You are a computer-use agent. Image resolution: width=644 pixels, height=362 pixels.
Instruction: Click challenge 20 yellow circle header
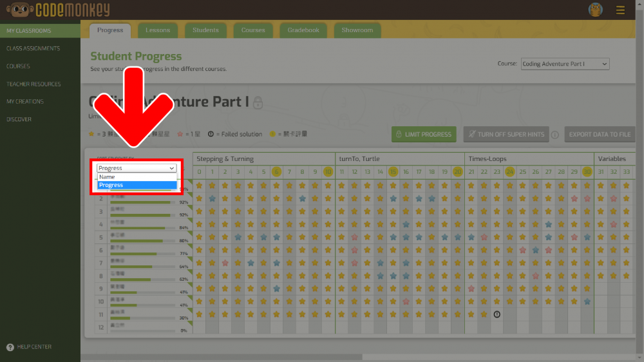(457, 172)
